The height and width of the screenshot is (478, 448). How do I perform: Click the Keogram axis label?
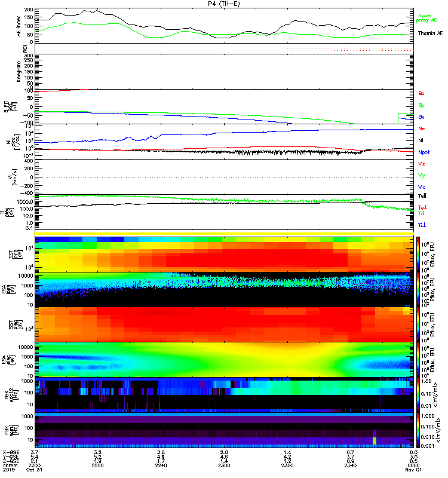pyautogui.click(x=19, y=71)
